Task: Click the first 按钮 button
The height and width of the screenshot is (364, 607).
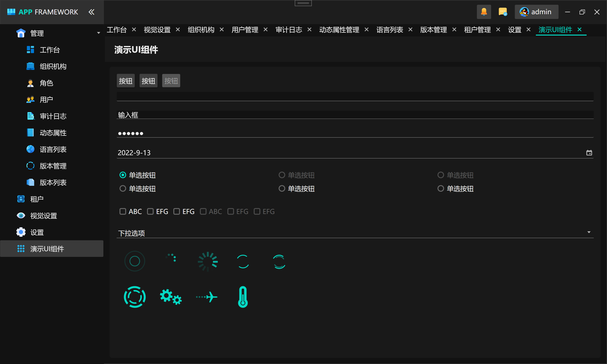Action: click(x=126, y=81)
